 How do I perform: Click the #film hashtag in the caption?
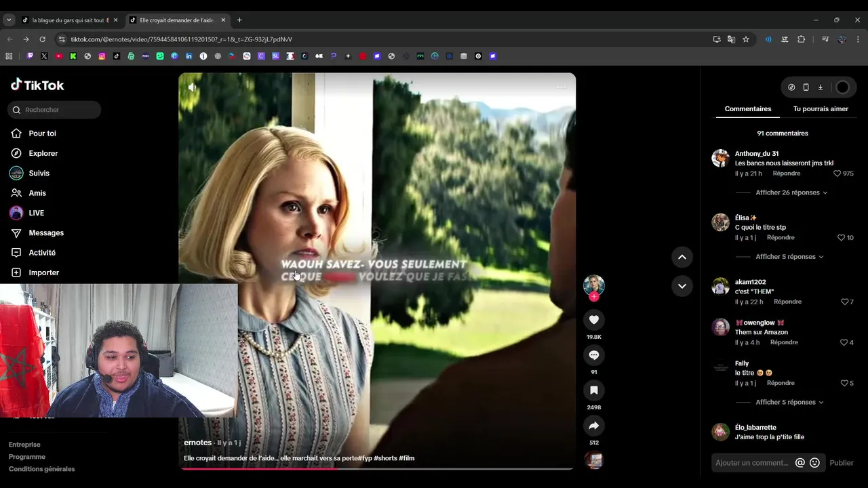tap(406, 458)
